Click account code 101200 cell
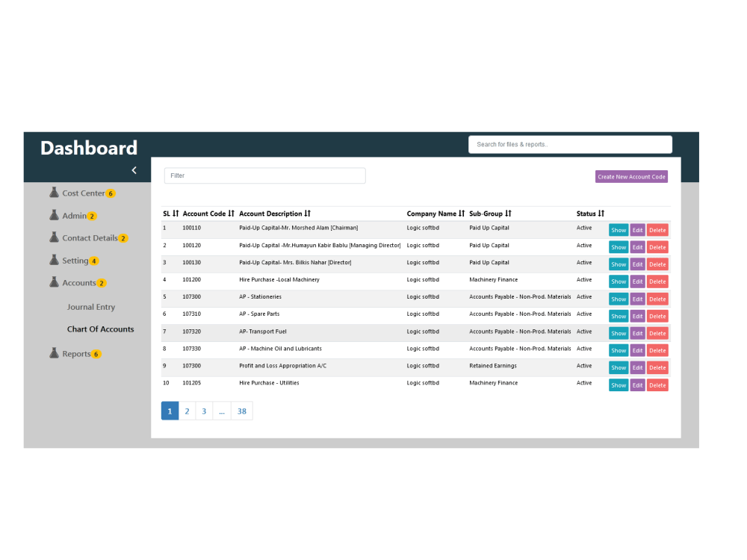 (x=191, y=279)
